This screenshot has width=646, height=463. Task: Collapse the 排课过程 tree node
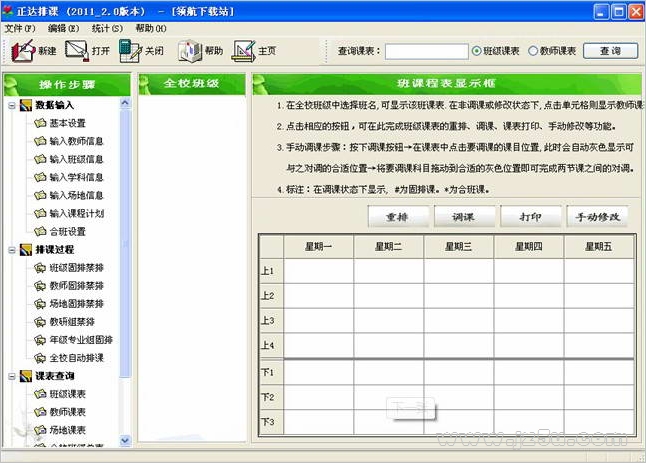click(x=12, y=250)
